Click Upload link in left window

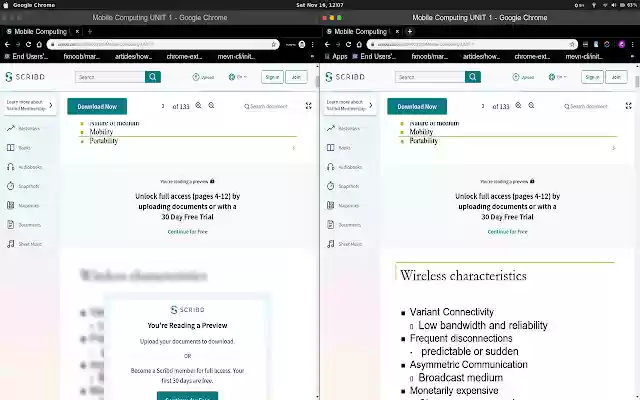(x=203, y=77)
